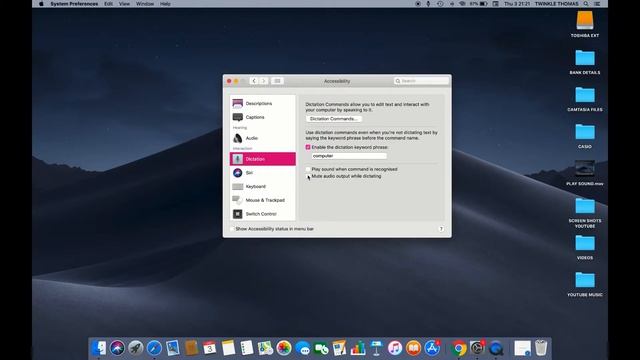Open the Window menu

(145, 4)
